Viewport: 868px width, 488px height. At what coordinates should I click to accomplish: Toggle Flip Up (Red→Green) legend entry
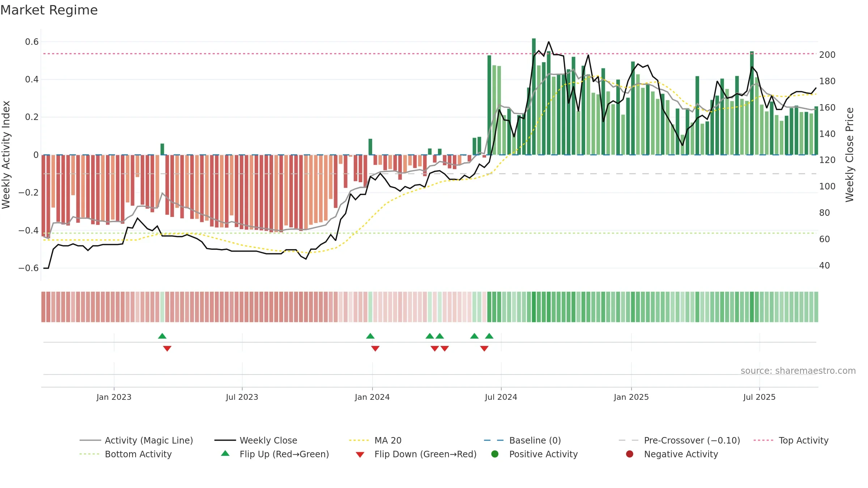tap(275, 454)
